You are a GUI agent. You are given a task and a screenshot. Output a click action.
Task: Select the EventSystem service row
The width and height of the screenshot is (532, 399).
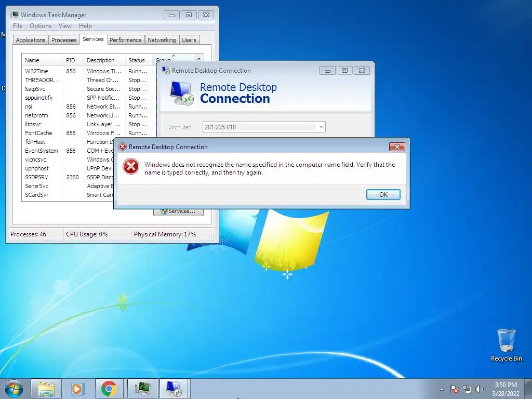point(68,151)
